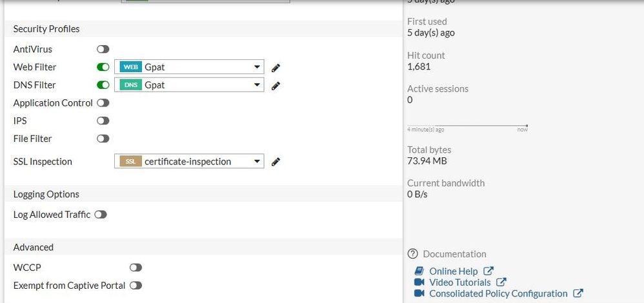Expand the SSL Inspection profile dropdown
The width and height of the screenshot is (644, 303).
tap(257, 161)
